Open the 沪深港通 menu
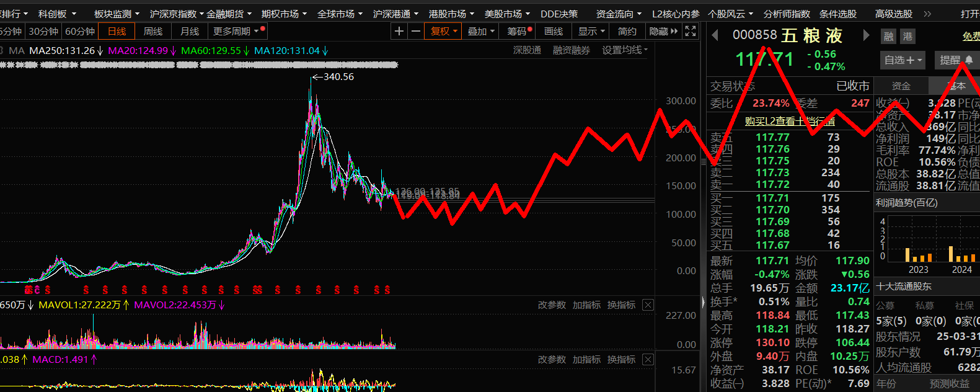This screenshot has height=392, width=980. [x=395, y=14]
